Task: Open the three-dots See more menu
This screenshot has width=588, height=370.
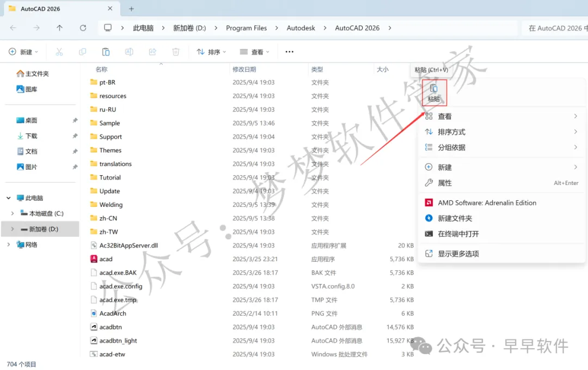Action: click(289, 52)
